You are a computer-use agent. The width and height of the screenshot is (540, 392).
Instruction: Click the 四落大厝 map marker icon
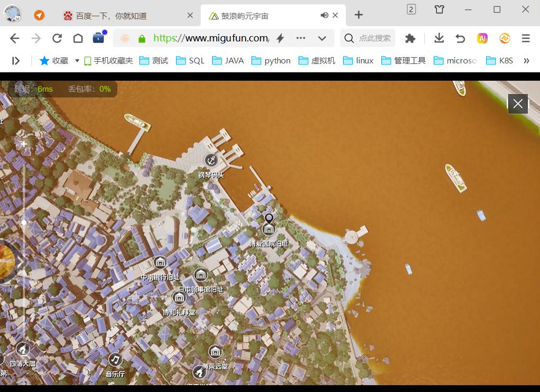[x=23, y=349]
